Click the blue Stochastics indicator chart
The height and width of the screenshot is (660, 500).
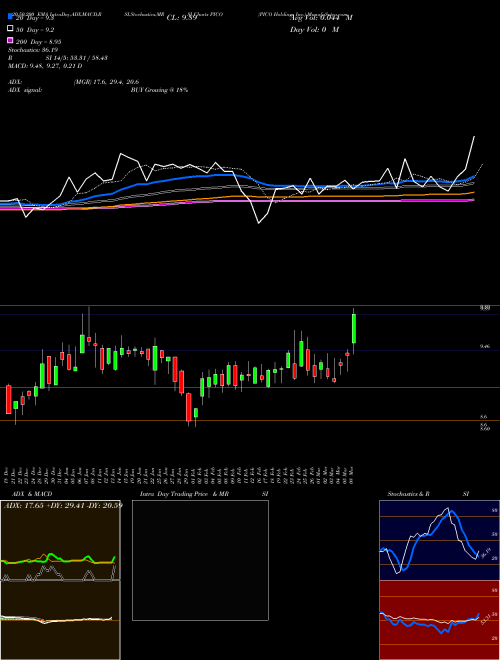coord(439,540)
